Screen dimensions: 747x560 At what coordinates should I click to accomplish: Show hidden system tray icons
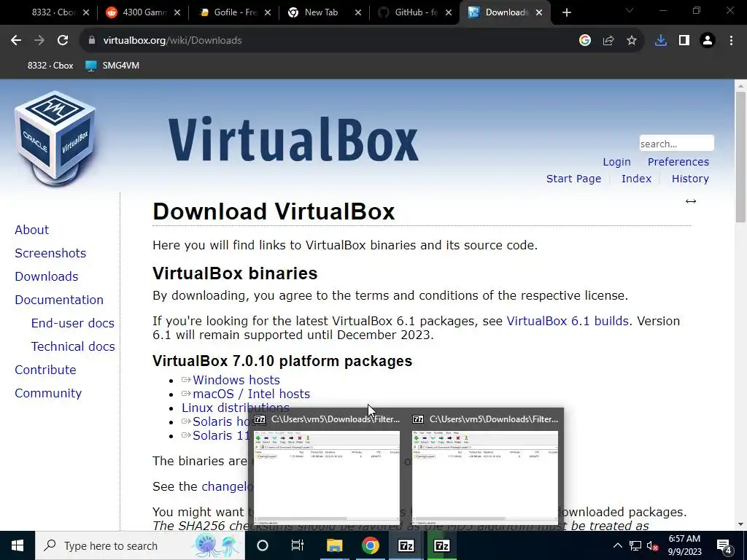pyautogui.click(x=617, y=545)
